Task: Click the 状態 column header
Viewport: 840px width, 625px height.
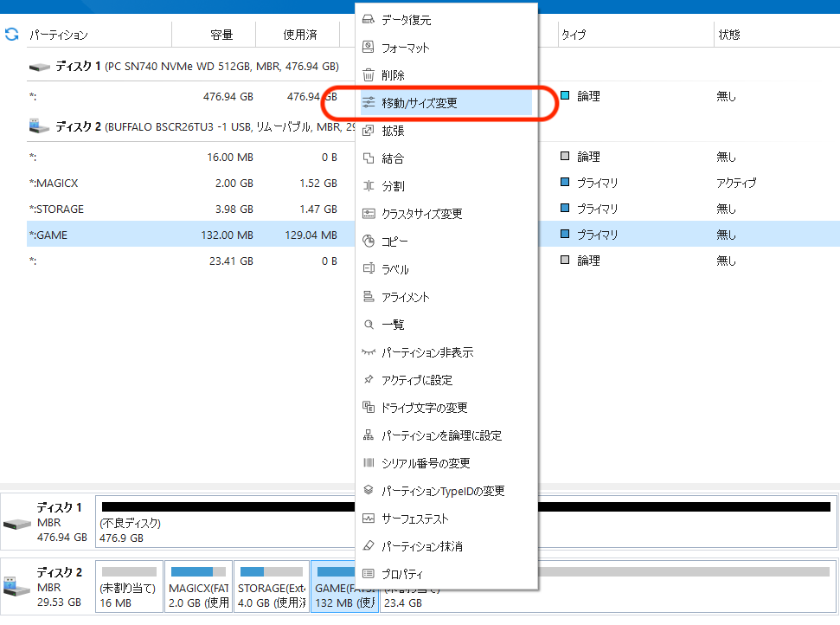Action: click(729, 35)
